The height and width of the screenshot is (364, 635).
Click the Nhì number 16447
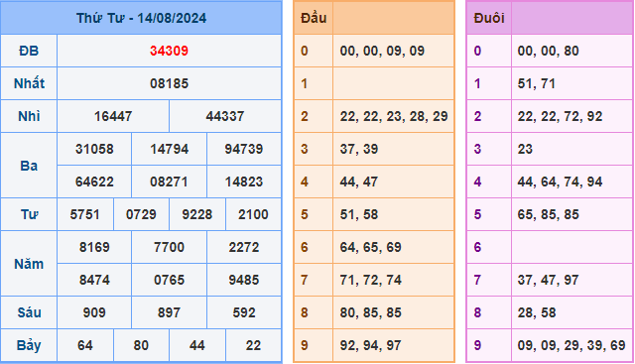(x=113, y=117)
